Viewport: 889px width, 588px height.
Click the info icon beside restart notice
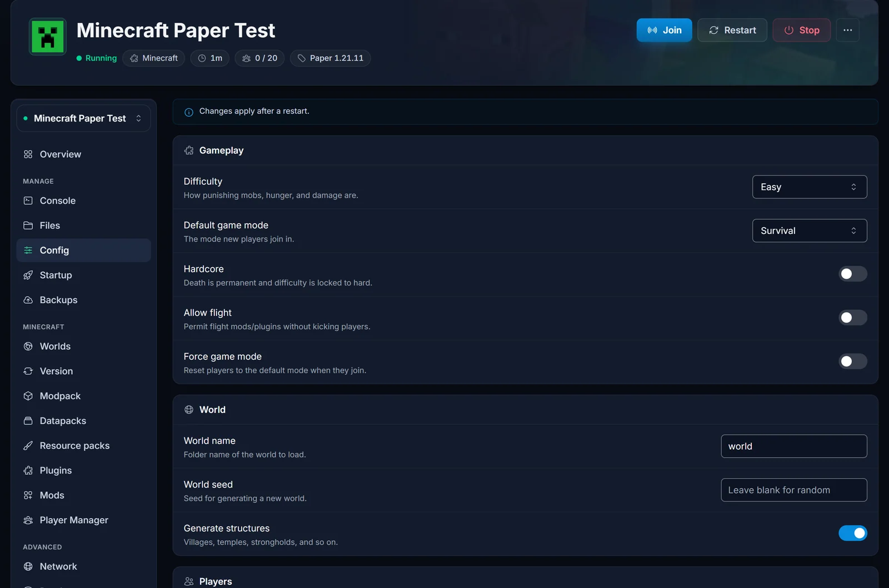189,112
